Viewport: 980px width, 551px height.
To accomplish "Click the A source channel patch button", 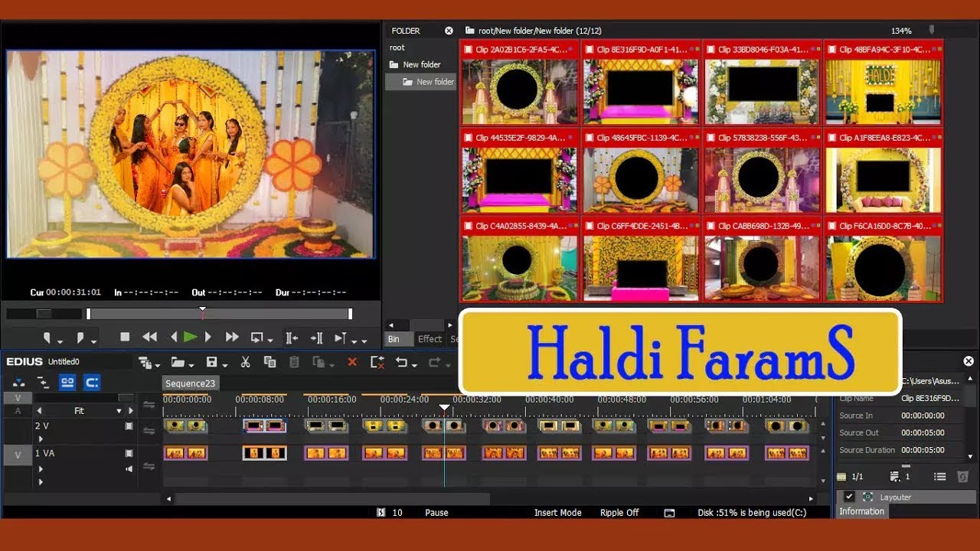I will pyautogui.click(x=18, y=411).
